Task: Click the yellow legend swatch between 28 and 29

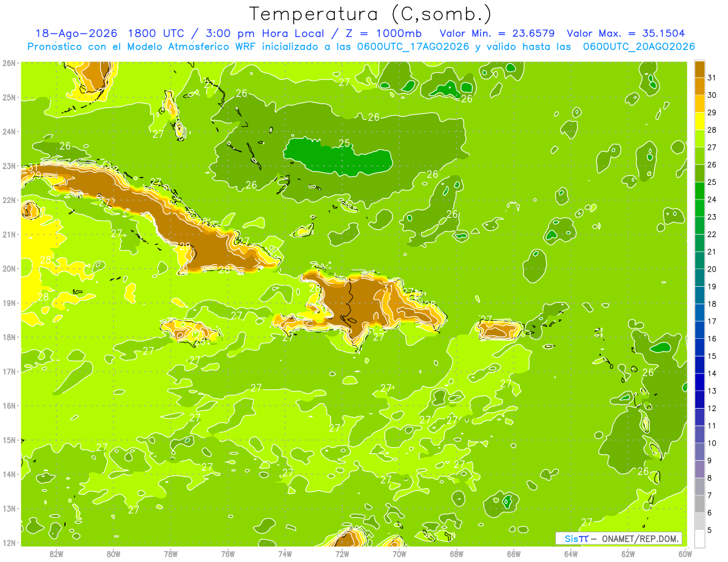Action: pos(699,121)
